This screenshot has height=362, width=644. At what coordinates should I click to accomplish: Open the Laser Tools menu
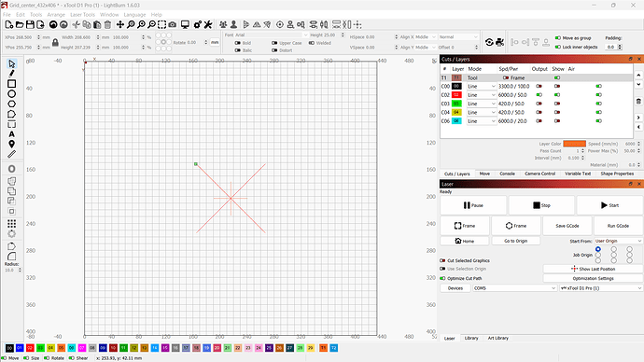tap(82, 14)
